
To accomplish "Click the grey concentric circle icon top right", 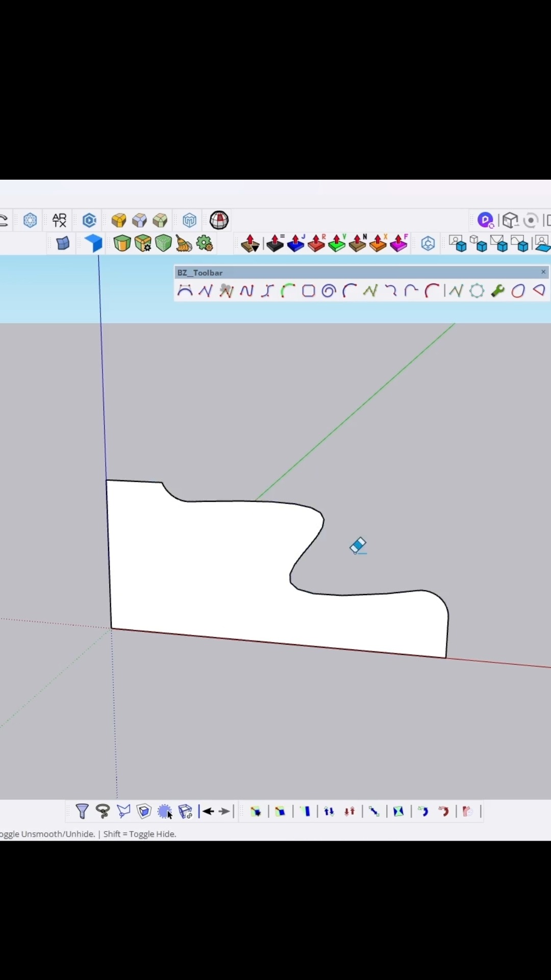I will (x=531, y=220).
